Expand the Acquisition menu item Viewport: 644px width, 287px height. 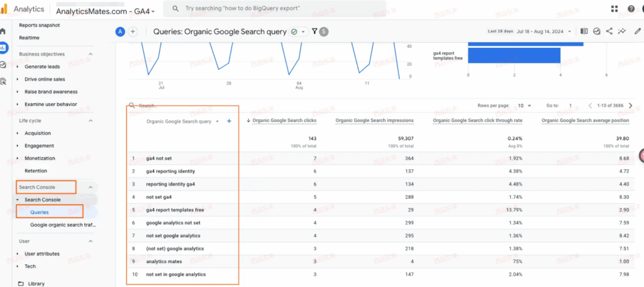38,133
